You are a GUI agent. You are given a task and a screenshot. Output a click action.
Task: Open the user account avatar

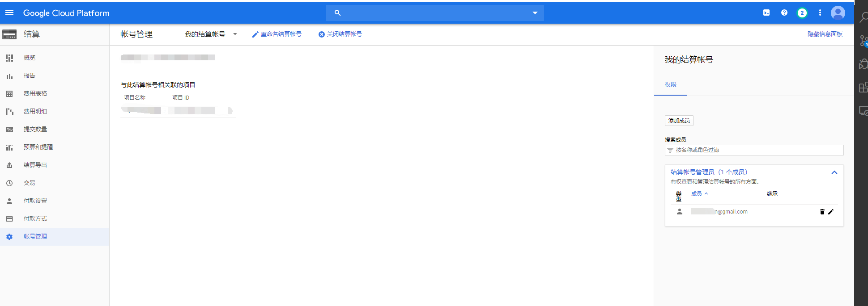click(838, 13)
